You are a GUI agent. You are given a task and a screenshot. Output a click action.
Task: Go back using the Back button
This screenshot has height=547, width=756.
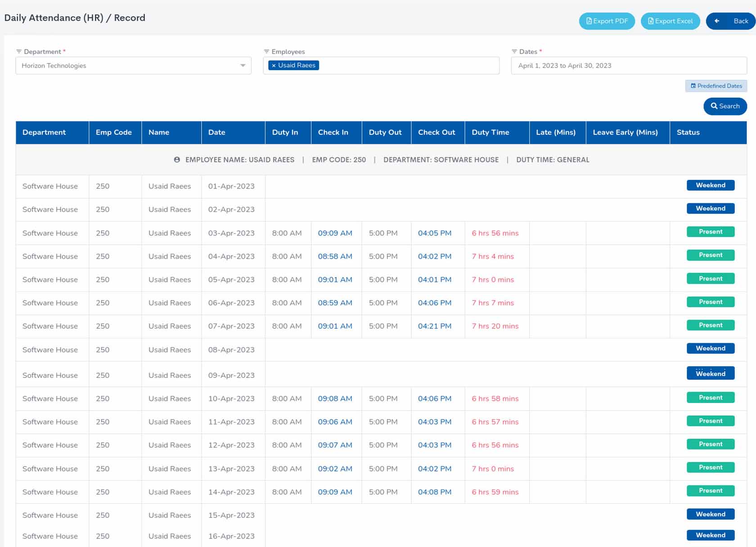pyautogui.click(x=731, y=21)
